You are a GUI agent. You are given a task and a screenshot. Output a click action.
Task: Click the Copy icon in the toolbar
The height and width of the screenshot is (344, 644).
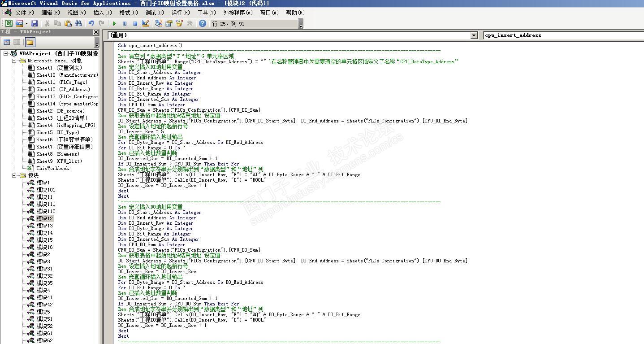pyautogui.click(x=57, y=23)
